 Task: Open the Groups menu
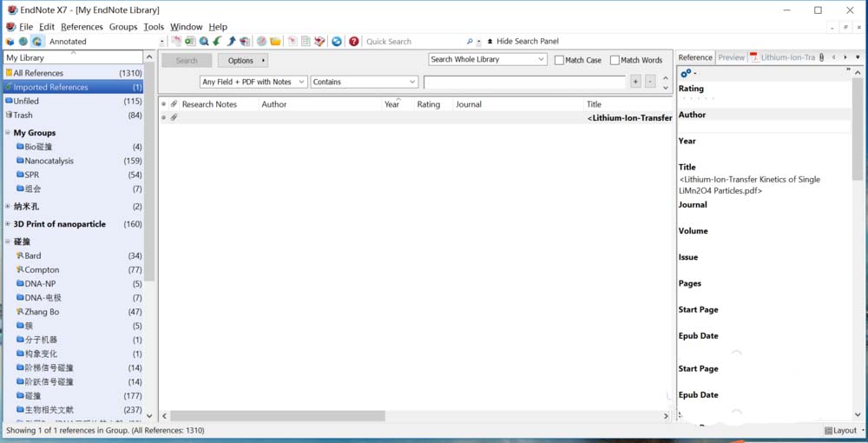[123, 27]
